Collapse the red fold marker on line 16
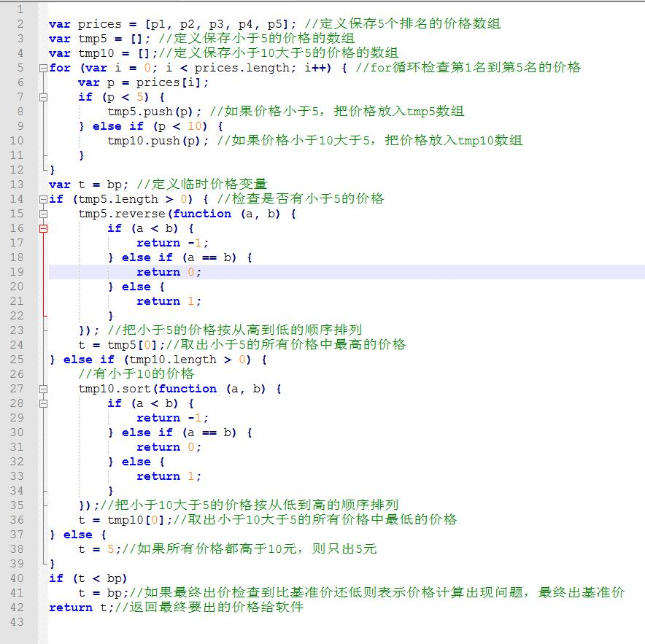 43,229
